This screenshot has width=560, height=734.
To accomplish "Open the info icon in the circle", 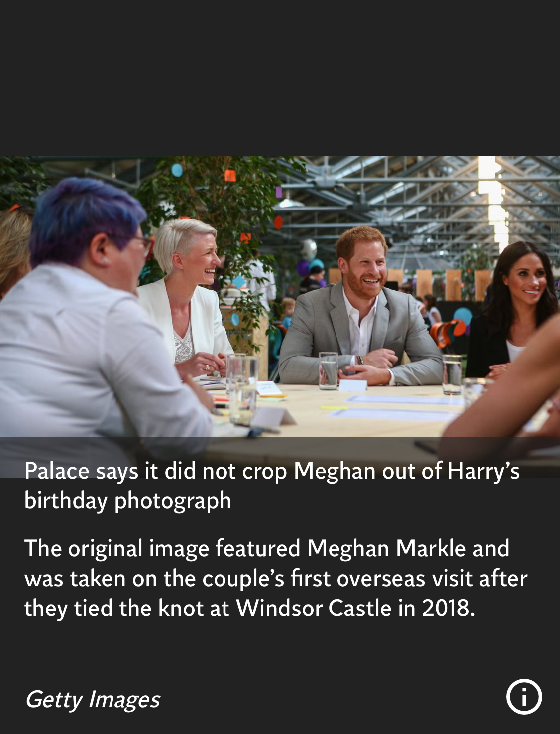I will pyautogui.click(x=524, y=696).
